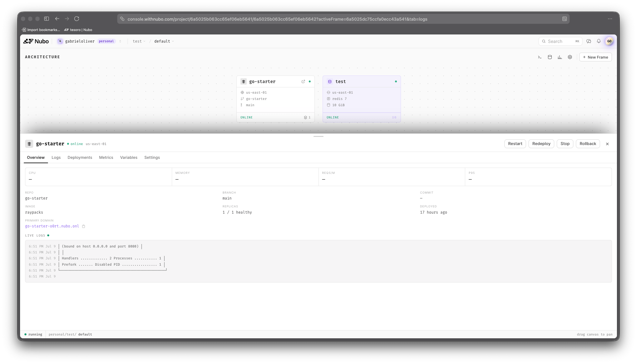Click the site info icon in address bar

(122, 19)
